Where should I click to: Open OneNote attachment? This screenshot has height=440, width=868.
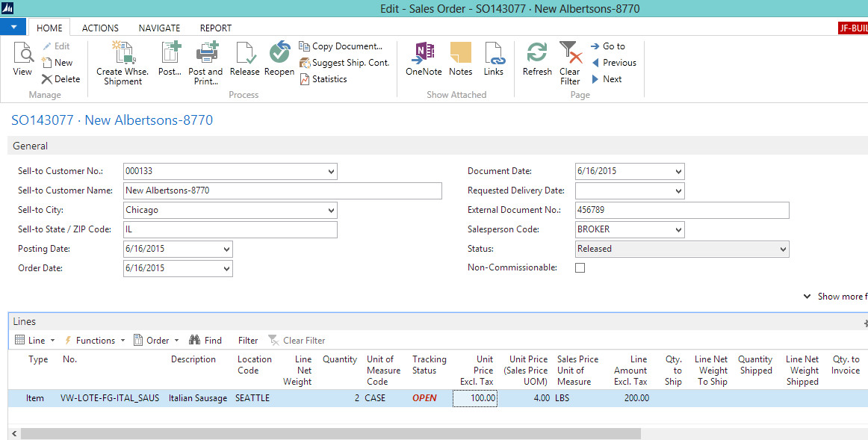click(x=424, y=54)
